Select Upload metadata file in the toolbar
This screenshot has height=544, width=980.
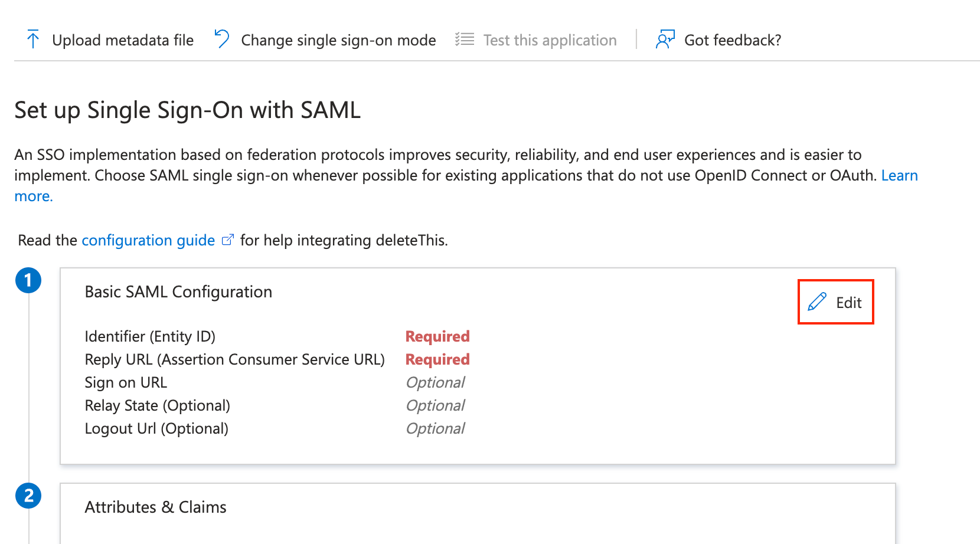122,40
